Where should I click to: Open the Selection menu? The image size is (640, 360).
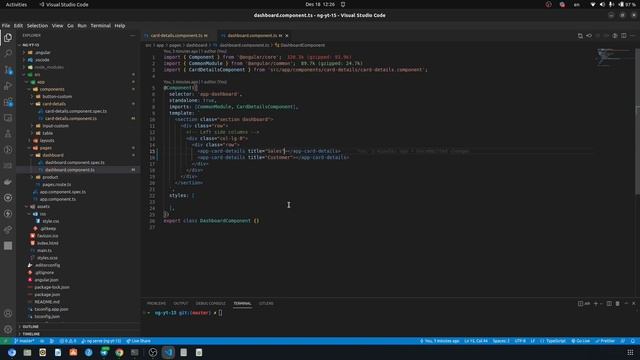(37, 25)
